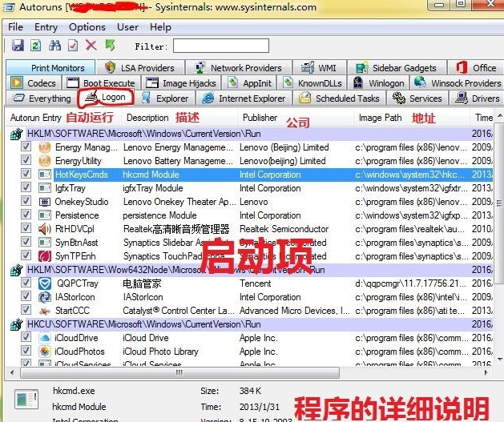Open the File menu

16,27
